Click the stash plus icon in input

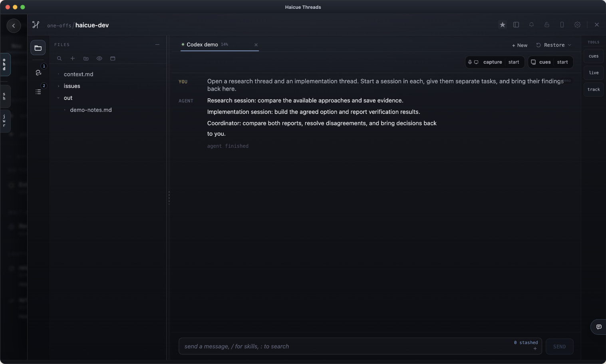pos(535,349)
